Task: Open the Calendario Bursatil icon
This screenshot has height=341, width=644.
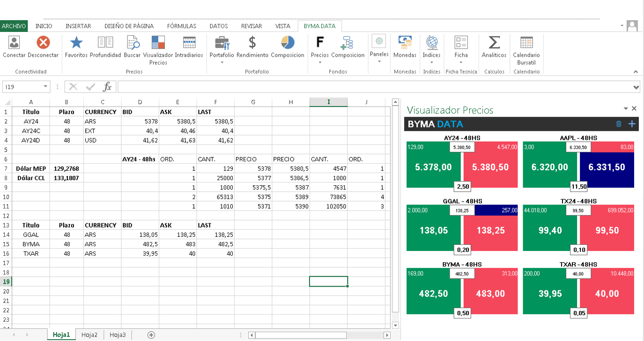Action: [x=526, y=43]
